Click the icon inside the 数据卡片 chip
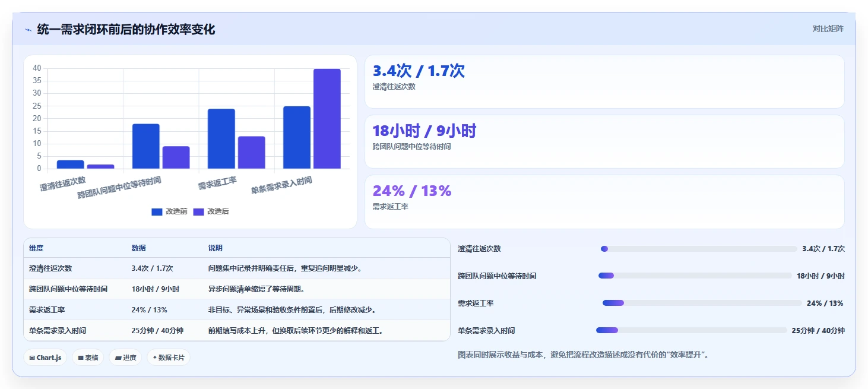Viewport: 868px width, 389px height. [x=155, y=358]
